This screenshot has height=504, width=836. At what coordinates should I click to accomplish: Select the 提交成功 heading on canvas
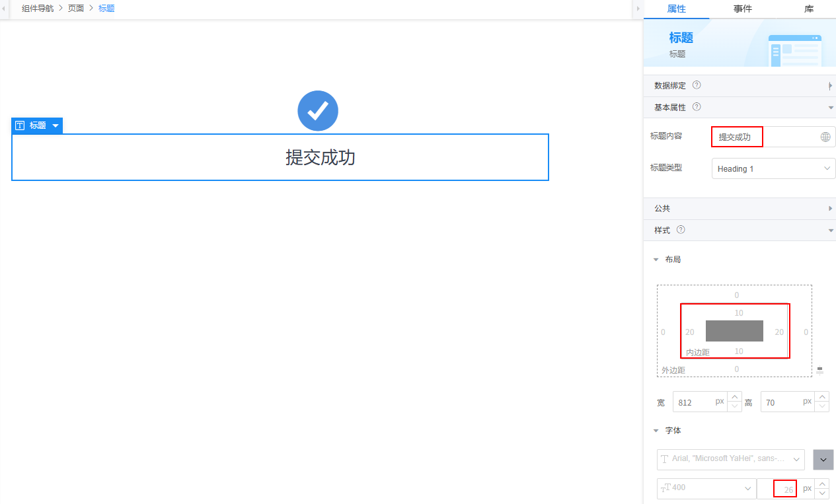(x=321, y=157)
